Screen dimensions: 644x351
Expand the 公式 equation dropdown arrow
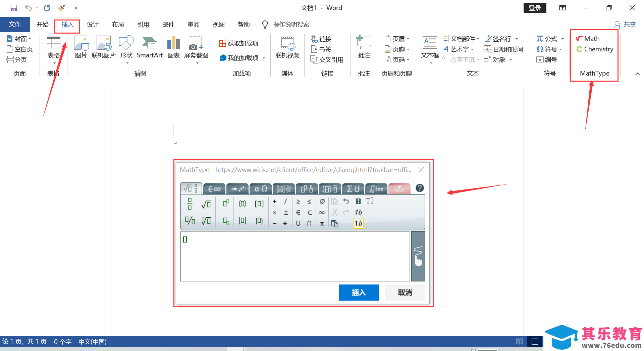coord(562,39)
